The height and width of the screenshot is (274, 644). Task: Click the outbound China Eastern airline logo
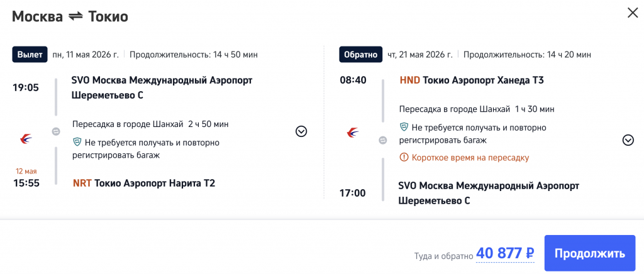click(x=26, y=139)
